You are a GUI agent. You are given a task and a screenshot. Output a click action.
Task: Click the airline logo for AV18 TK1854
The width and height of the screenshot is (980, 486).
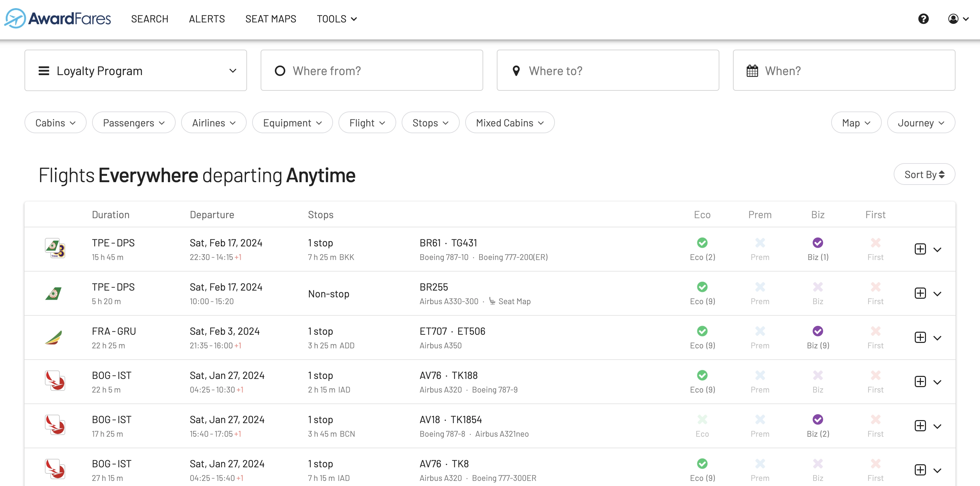pyautogui.click(x=55, y=426)
